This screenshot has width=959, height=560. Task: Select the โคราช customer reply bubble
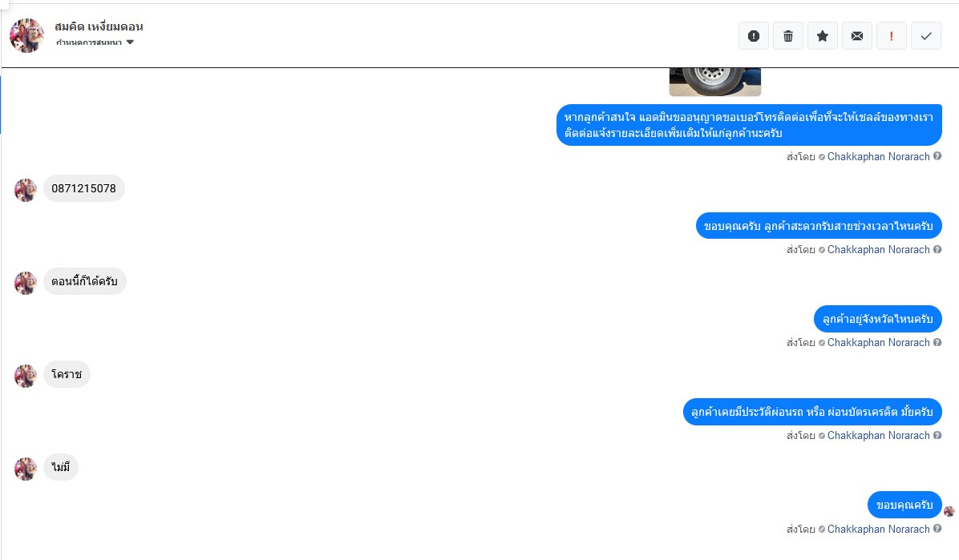[67, 374]
